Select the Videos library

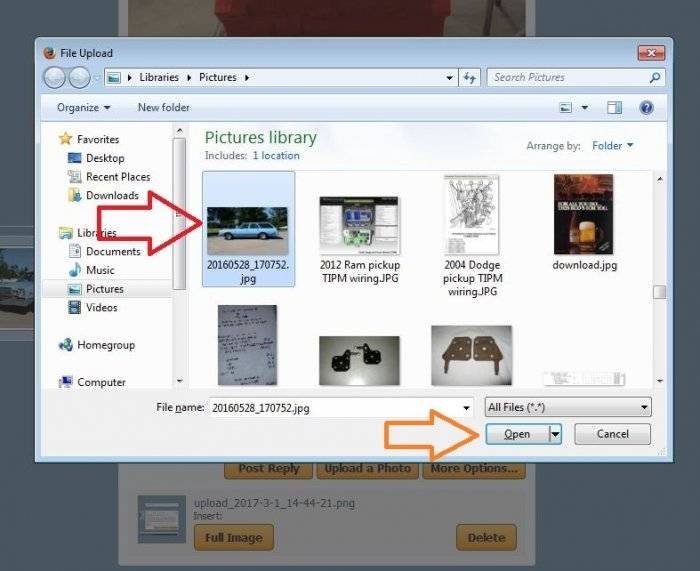102,307
